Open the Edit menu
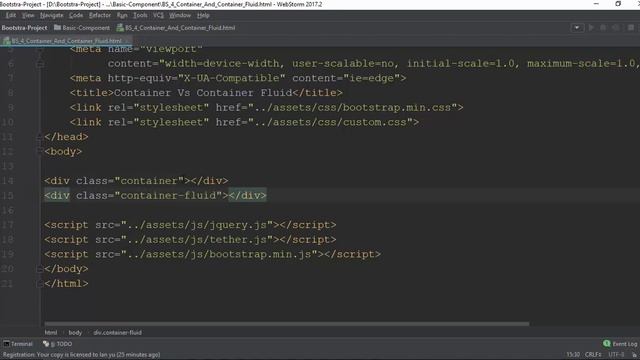This screenshot has height=360, width=640. tap(11, 16)
